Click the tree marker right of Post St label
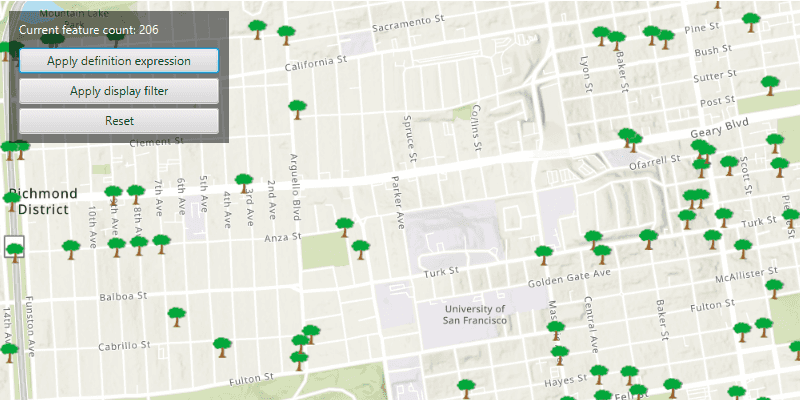The width and height of the screenshot is (800, 400). [x=769, y=84]
